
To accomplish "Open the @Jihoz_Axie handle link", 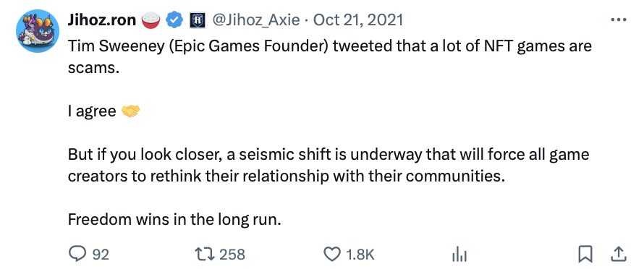I will [255, 20].
